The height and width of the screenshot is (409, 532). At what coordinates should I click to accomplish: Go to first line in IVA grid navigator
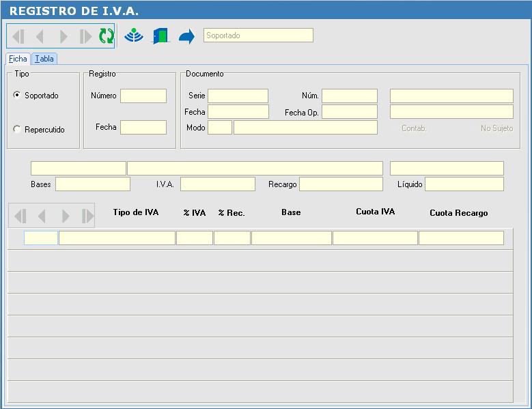tap(20, 216)
